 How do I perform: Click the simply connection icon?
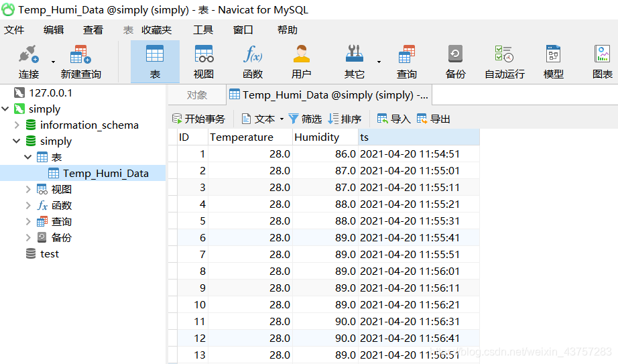pos(19,109)
